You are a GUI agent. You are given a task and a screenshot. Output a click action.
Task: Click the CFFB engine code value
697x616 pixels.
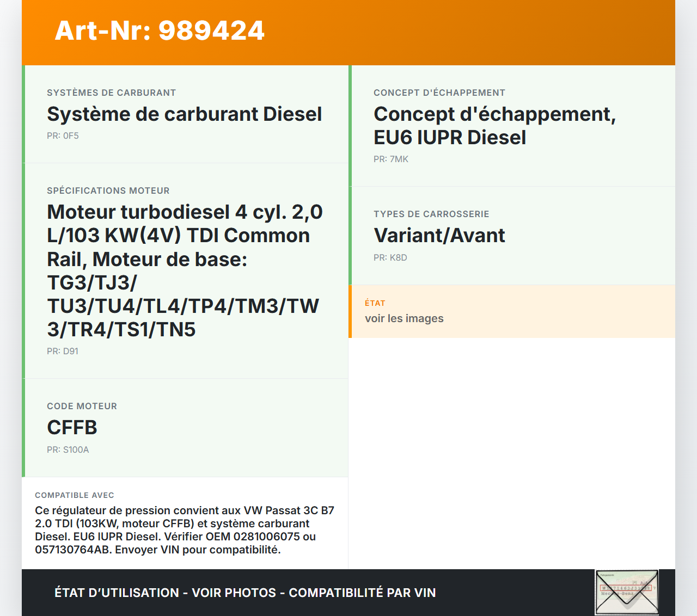tap(72, 428)
